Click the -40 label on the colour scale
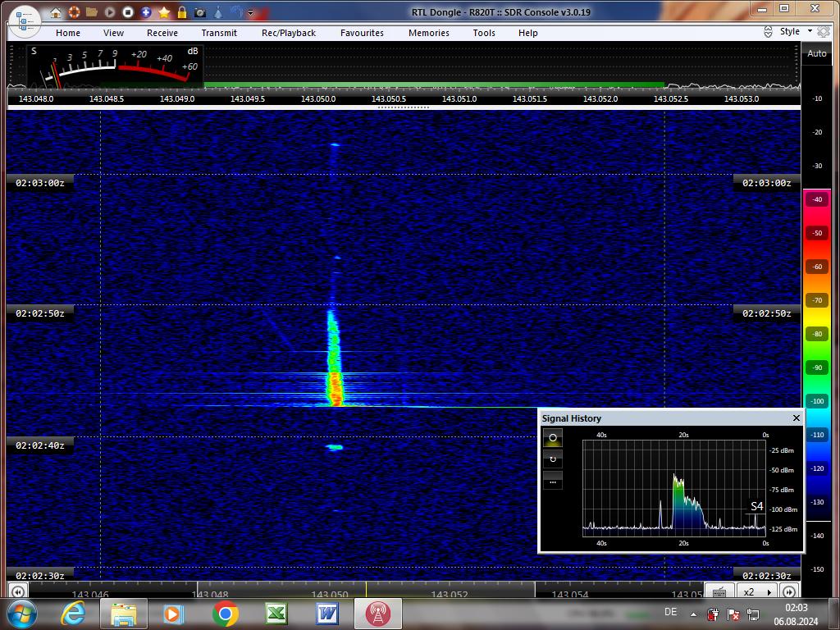 click(x=817, y=199)
